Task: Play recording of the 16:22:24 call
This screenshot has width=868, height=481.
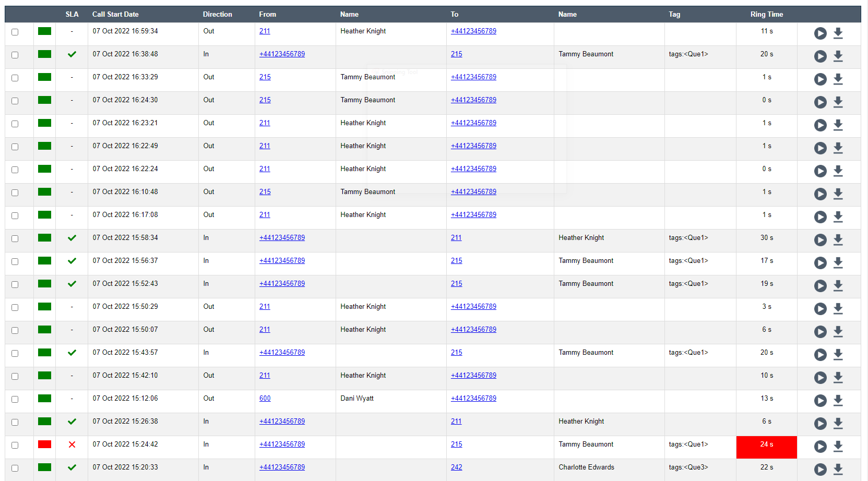Action: click(820, 171)
